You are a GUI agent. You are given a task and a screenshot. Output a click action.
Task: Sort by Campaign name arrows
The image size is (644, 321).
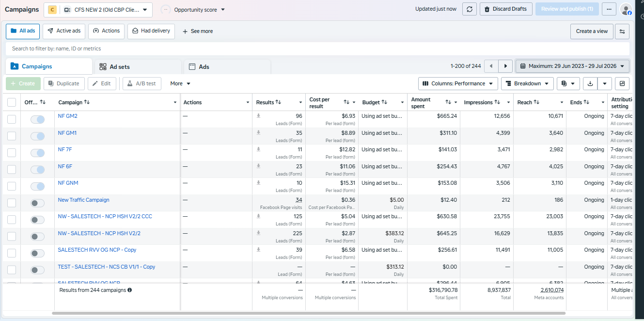click(87, 102)
